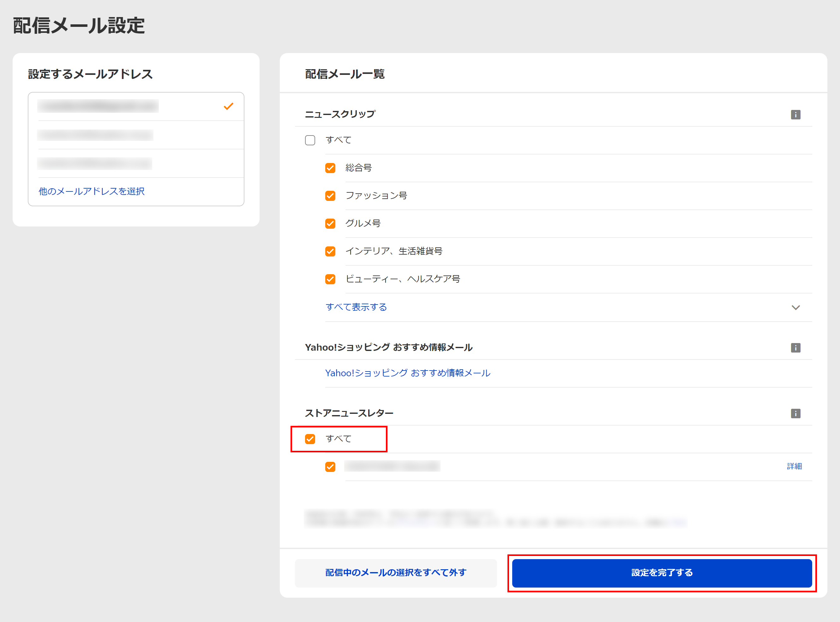Select the second blurred email address row

click(136, 135)
